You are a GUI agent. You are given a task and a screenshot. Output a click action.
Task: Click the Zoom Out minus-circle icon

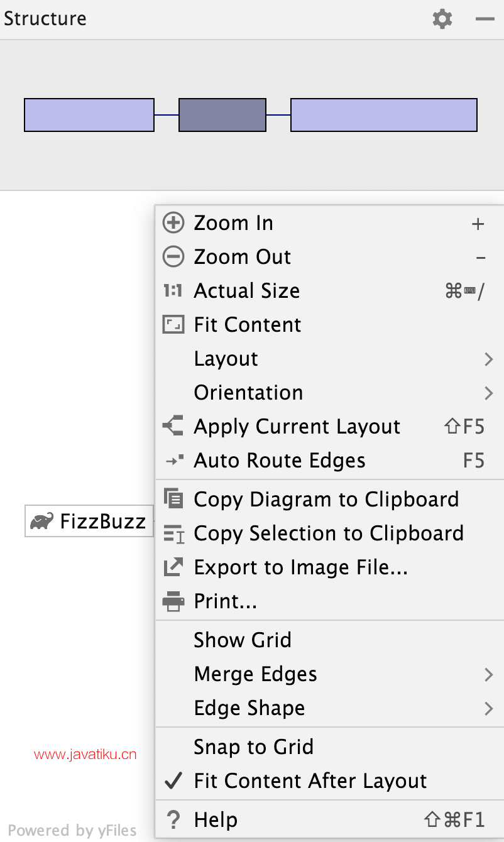coord(173,257)
